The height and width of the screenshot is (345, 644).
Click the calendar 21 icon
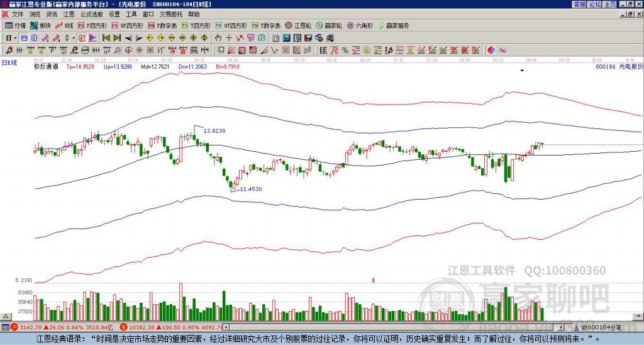[x=275, y=38]
